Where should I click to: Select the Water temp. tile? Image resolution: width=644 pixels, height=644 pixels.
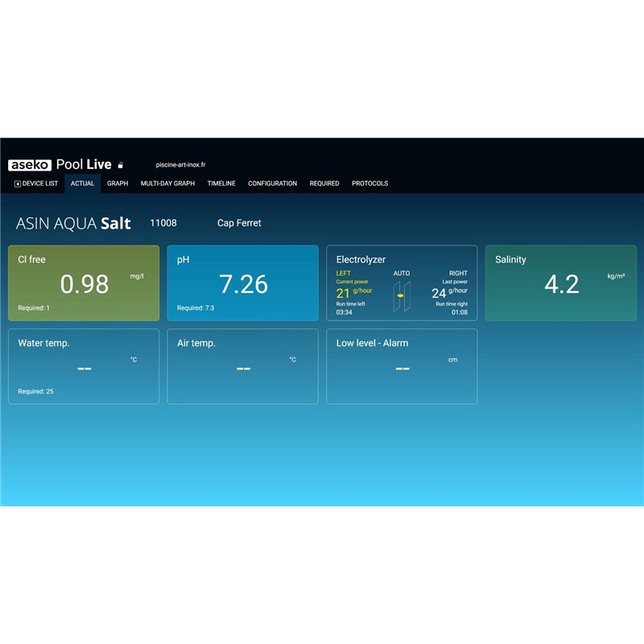coord(84,366)
